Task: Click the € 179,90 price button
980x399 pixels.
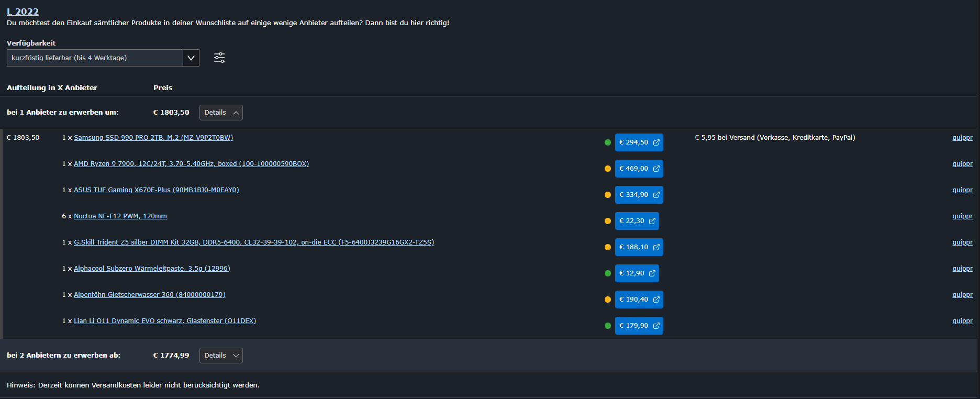Action: 639,326
